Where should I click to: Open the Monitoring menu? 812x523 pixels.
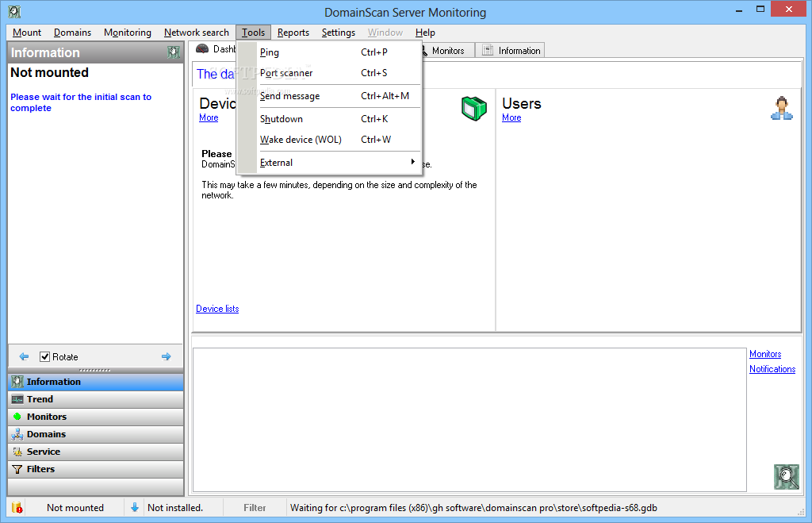pos(128,32)
